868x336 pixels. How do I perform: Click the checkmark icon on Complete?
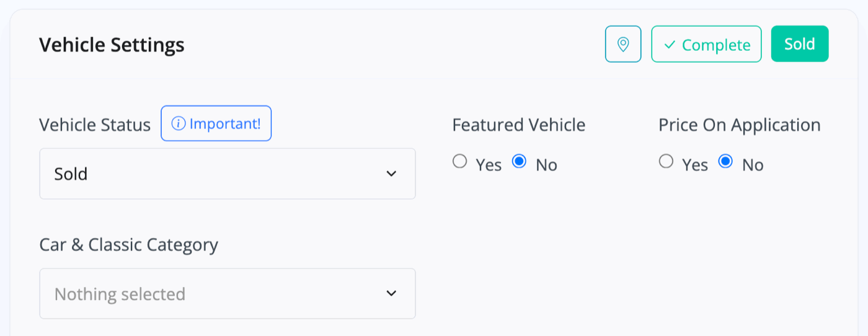pyautogui.click(x=670, y=45)
